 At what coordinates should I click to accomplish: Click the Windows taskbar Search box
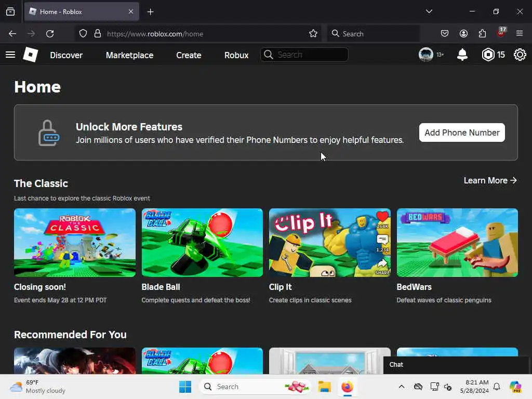(255, 387)
